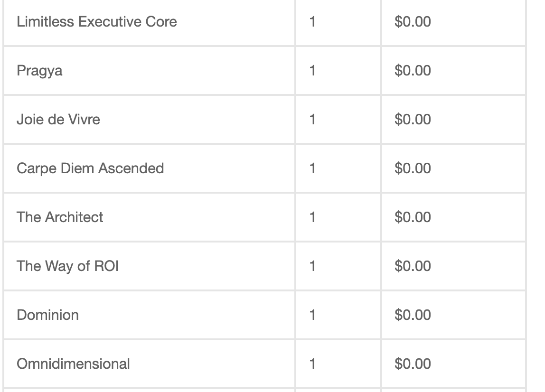Click The Way of ROI item

pyautogui.click(x=67, y=266)
